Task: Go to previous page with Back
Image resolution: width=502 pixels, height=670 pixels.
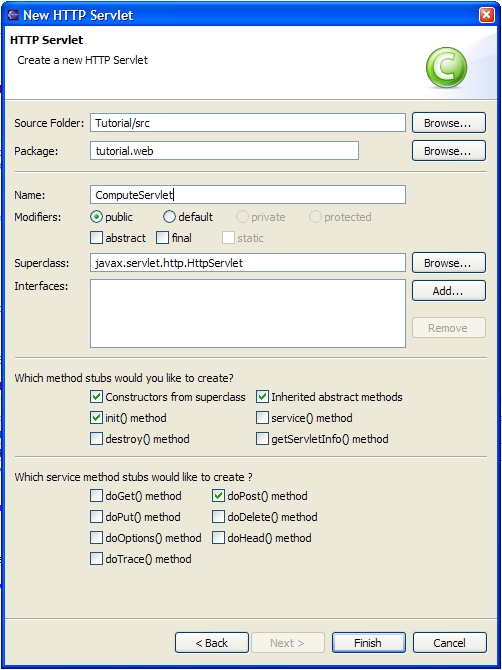Action: coord(212,643)
